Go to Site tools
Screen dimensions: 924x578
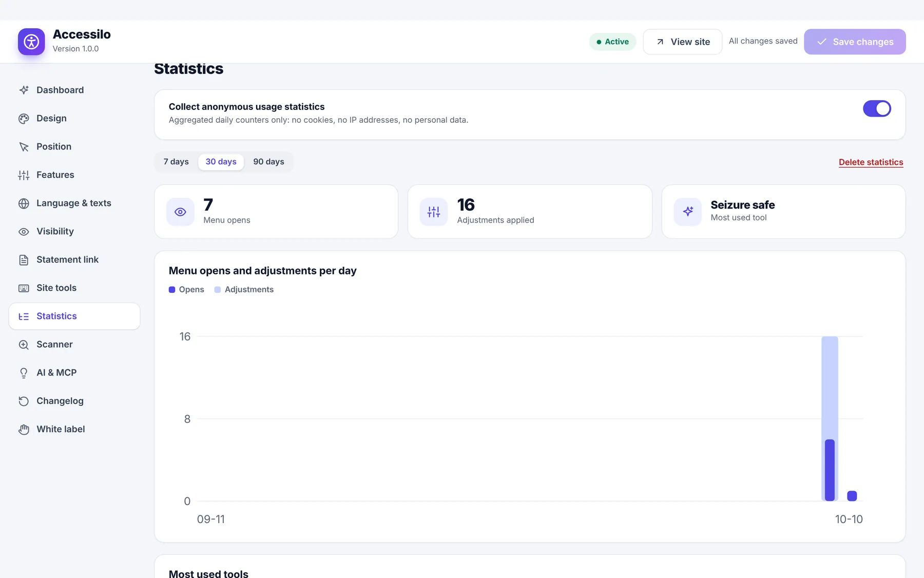pos(74,288)
